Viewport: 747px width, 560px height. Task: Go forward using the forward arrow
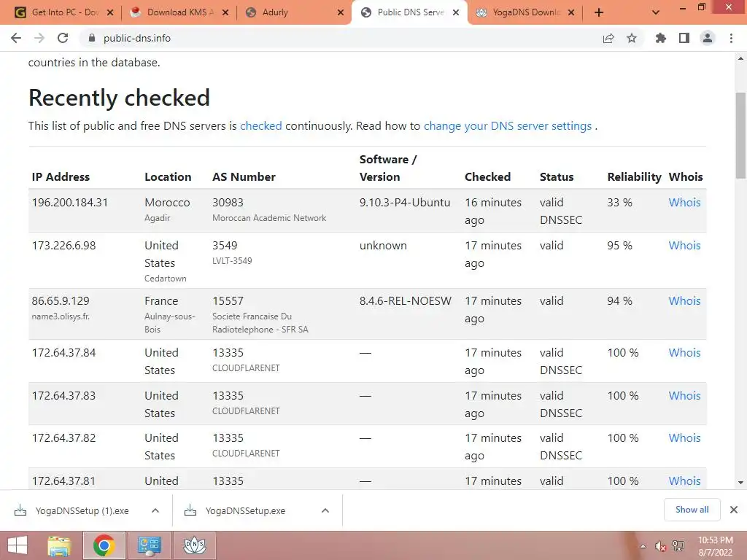coord(39,38)
